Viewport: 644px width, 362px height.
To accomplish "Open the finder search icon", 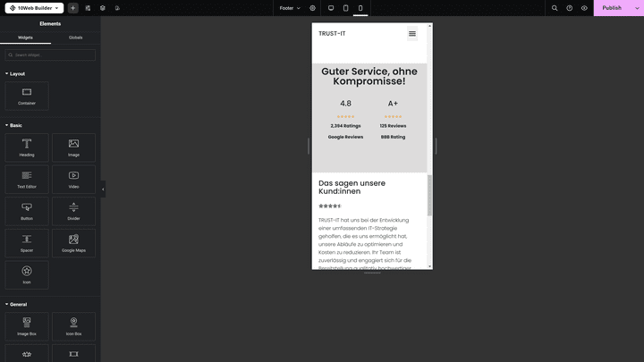I will (555, 8).
